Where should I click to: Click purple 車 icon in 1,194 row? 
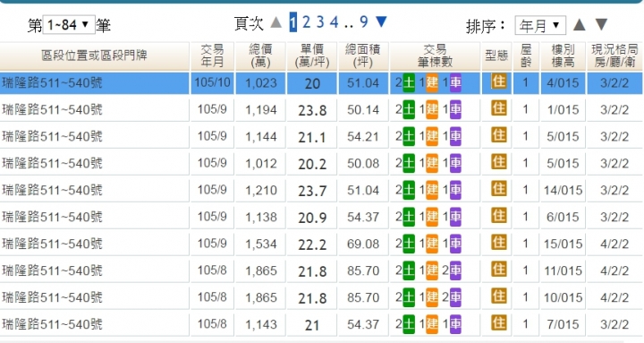pyautogui.click(x=455, y=110)
